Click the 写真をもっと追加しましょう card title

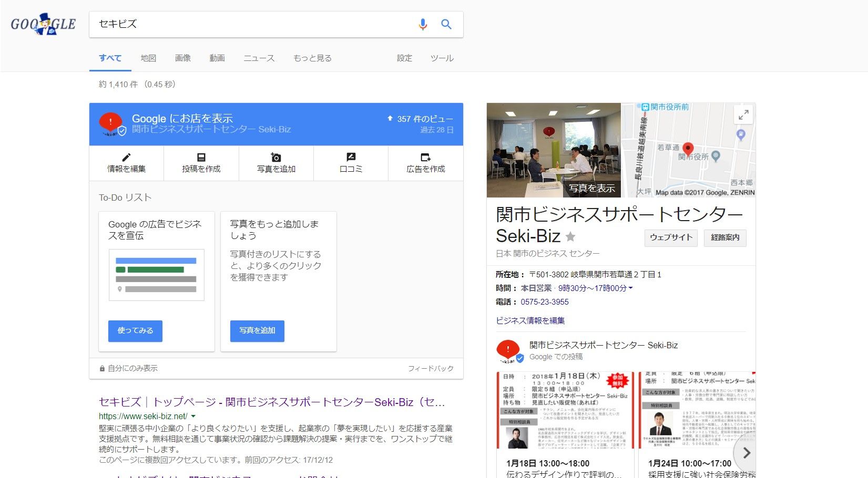pos(274,230)
